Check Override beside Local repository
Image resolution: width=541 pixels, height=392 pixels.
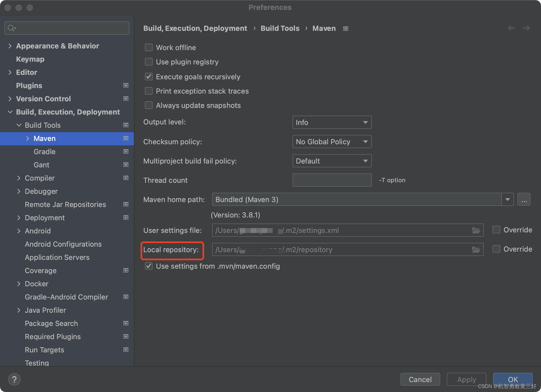(x=496, y=249)
